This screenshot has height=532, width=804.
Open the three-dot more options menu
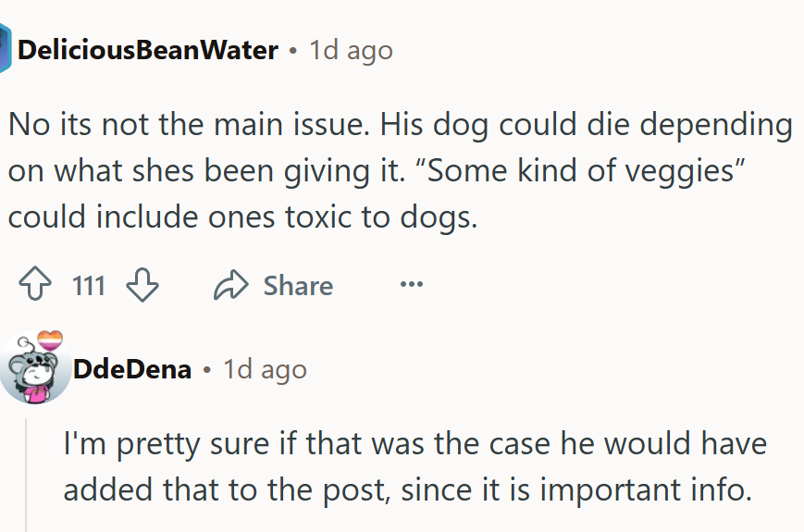pyautogui.click(x=411, y=285)
